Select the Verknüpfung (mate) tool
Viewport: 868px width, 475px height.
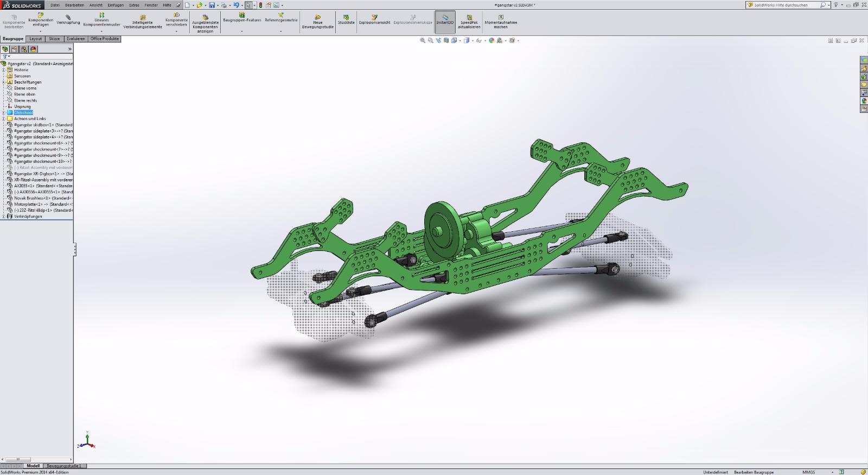[x=68, y=20]
